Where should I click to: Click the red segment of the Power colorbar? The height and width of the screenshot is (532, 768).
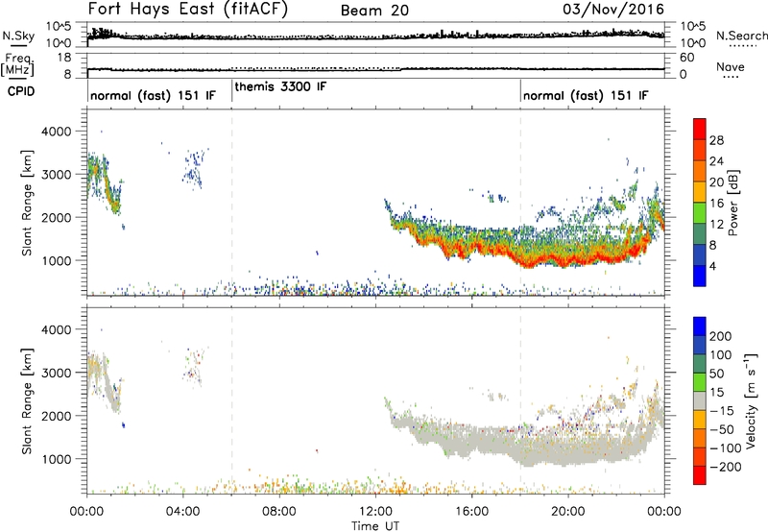[x=700, y=127]
